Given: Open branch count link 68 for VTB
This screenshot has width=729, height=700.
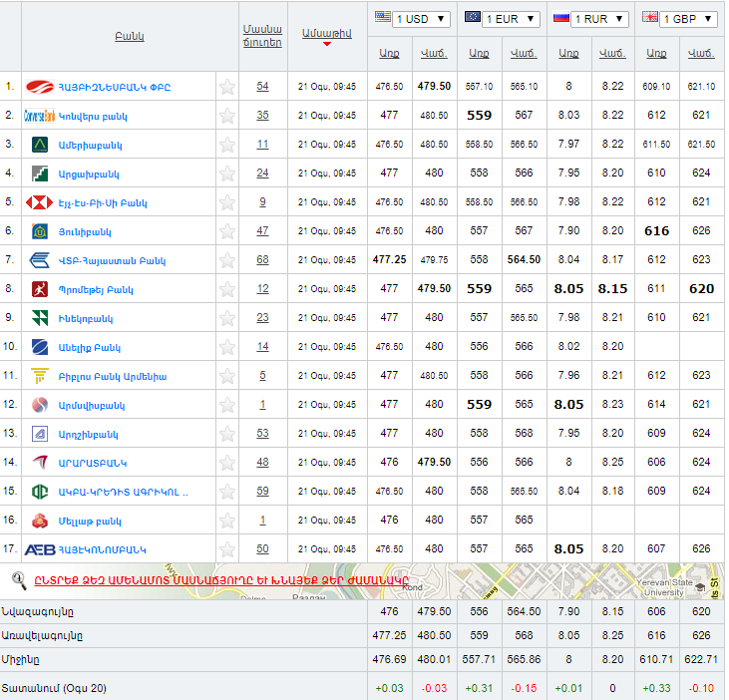Looking at the screenshot, I should coord(262,260).
